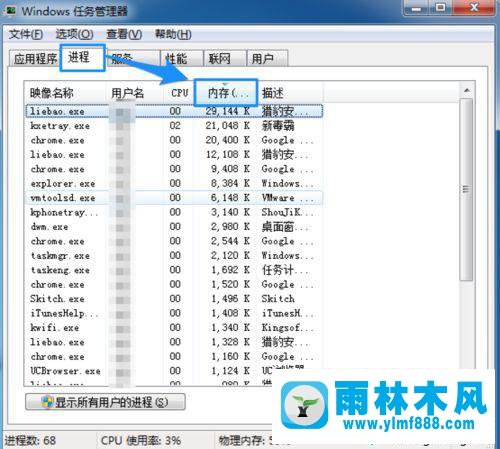Click the Kingsof description cell
Viewport: 500px width, 449px height.
tap(287, 328)
